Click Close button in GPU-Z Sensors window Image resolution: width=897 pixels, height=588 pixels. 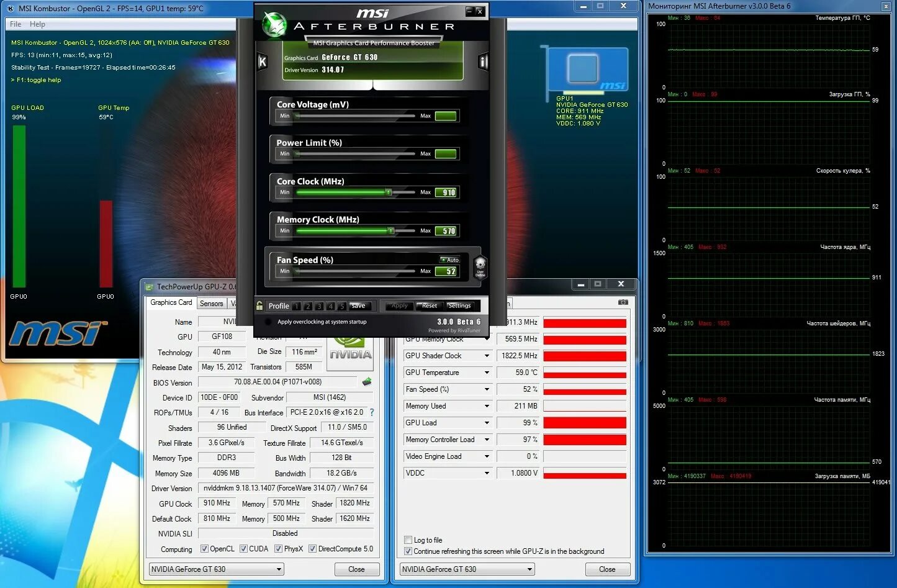click(607, 569)
